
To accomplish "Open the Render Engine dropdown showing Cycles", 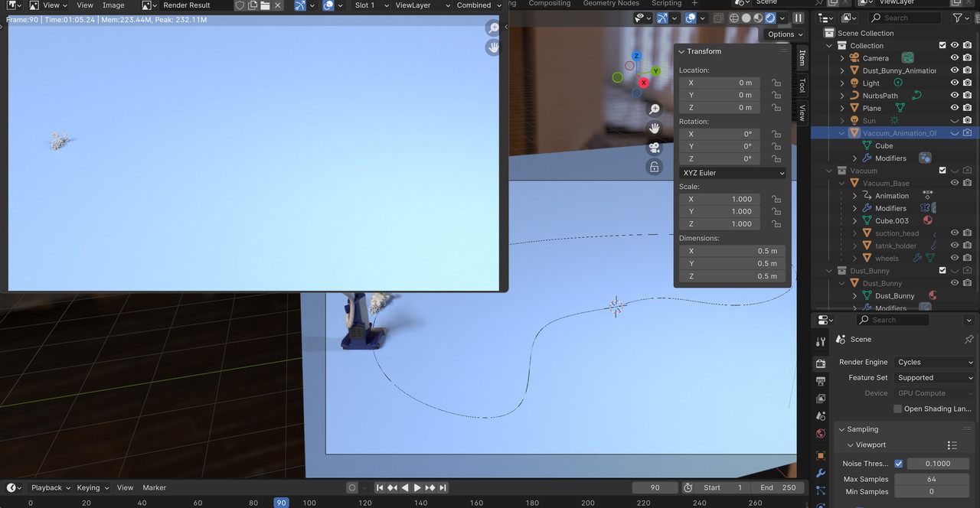I will (x=934, y=362).
